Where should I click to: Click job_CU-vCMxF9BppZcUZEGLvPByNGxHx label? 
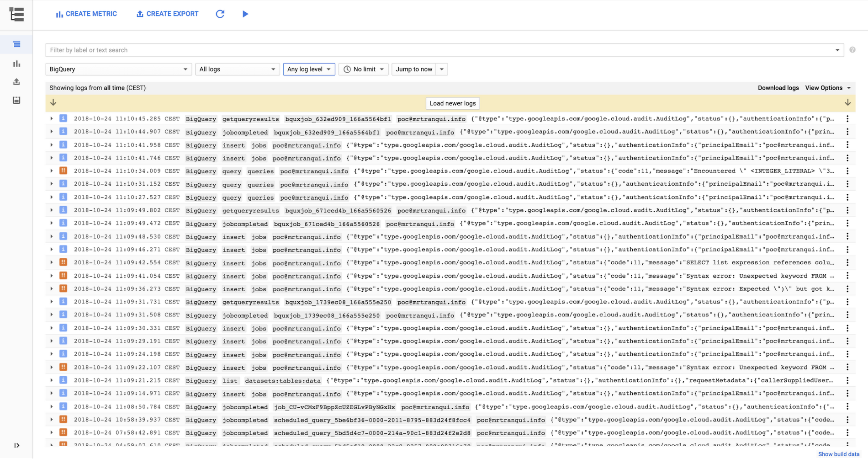coord(334,407)
